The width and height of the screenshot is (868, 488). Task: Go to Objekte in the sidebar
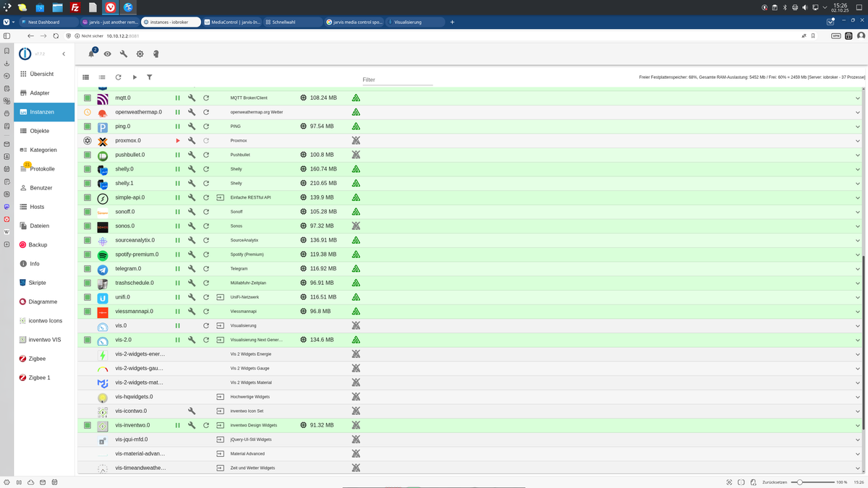40,131
